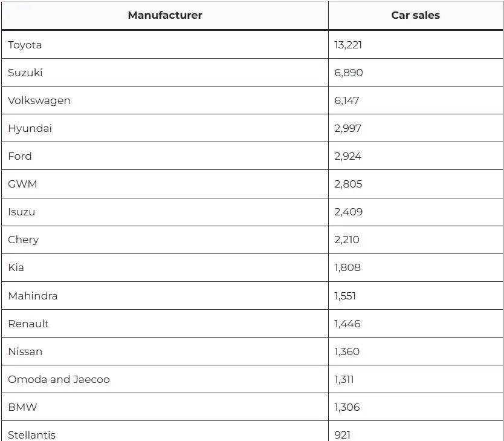Select the Toyota manufacturer cell
504x441 pixels.
point(25,45)
